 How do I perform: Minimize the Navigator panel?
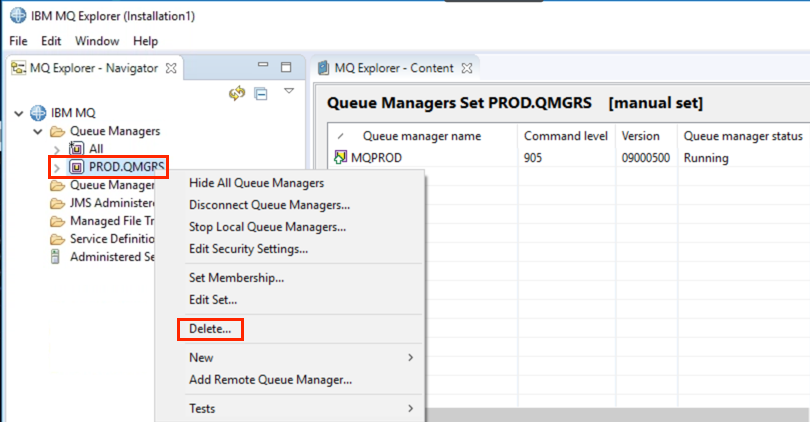click(263, 65)
